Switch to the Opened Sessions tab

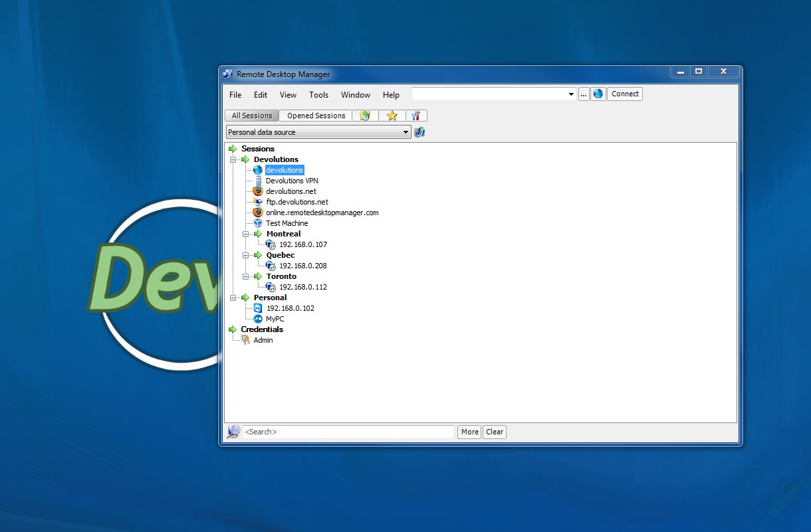[316, 116]
